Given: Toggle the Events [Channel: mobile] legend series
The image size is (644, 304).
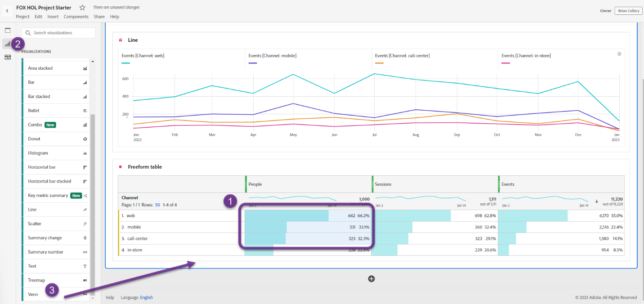Looking at the screenshot, I should click(x=272, y=56).
